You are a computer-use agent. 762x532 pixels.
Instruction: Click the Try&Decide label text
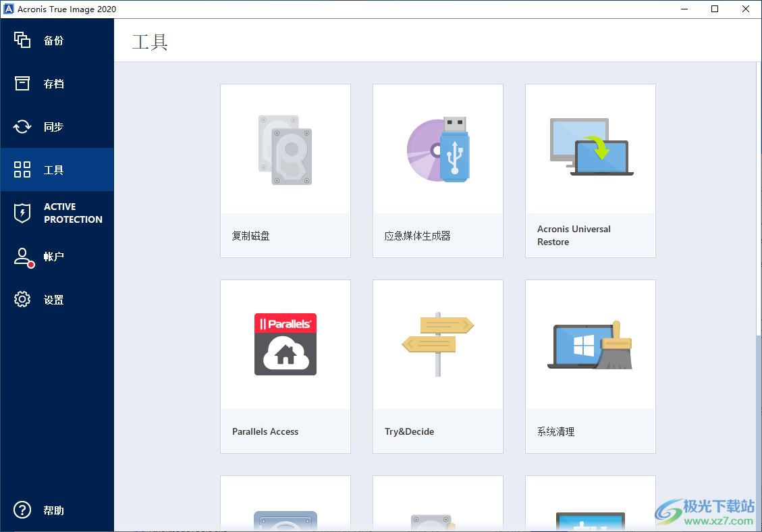click(x=409, y=431)
